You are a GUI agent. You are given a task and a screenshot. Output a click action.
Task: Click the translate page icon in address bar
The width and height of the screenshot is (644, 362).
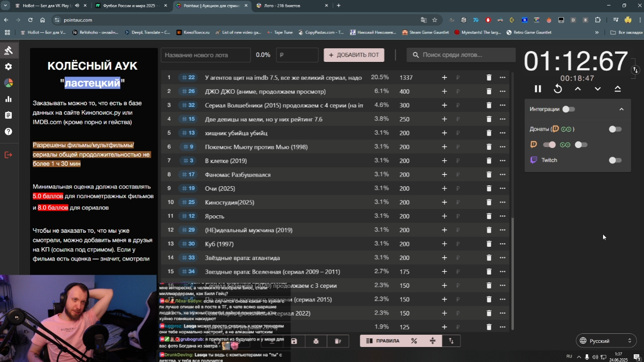(x=424, y=20)
